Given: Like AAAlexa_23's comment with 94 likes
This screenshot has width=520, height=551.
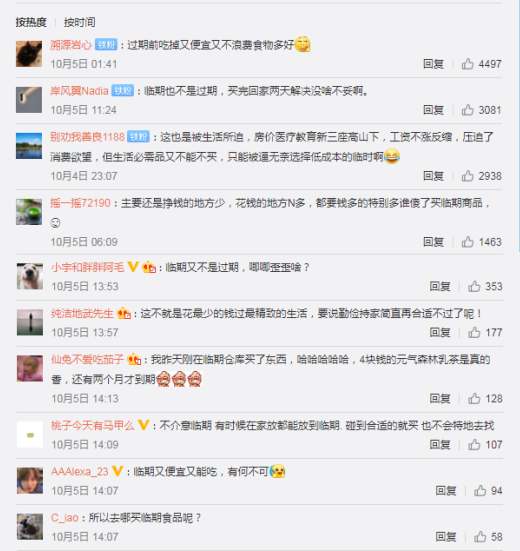Looking at the screenshot, I should pyautogui.click(x=480, y=491).
